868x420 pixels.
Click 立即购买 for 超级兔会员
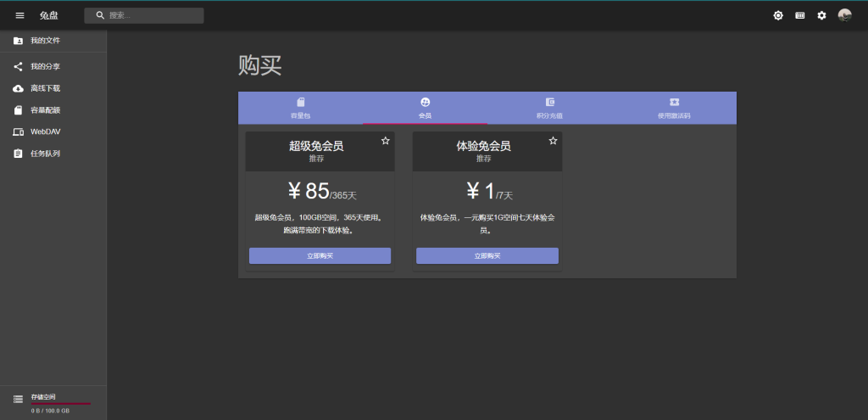click(x=320, y=255)
